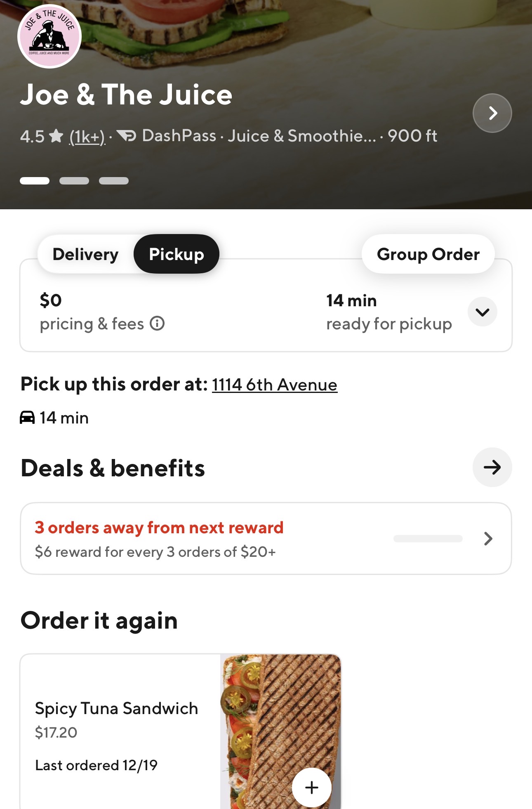Open the 1114 6th Avenue address link
The width and height of the screenshot is (532, 809).
[275, 385]
